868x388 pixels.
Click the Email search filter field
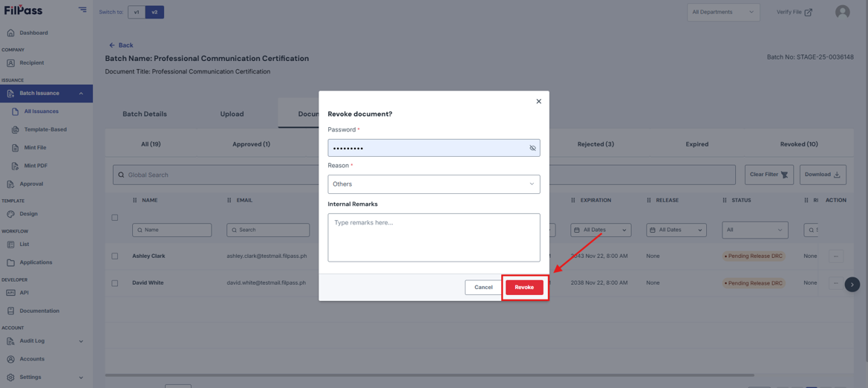(268, 230)
